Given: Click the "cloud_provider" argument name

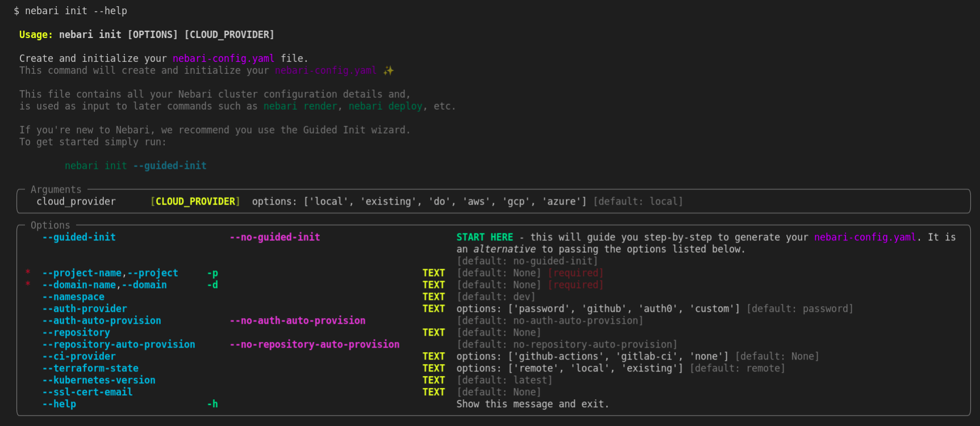Looking at the screenshot, I should click(x=76, y=202).
